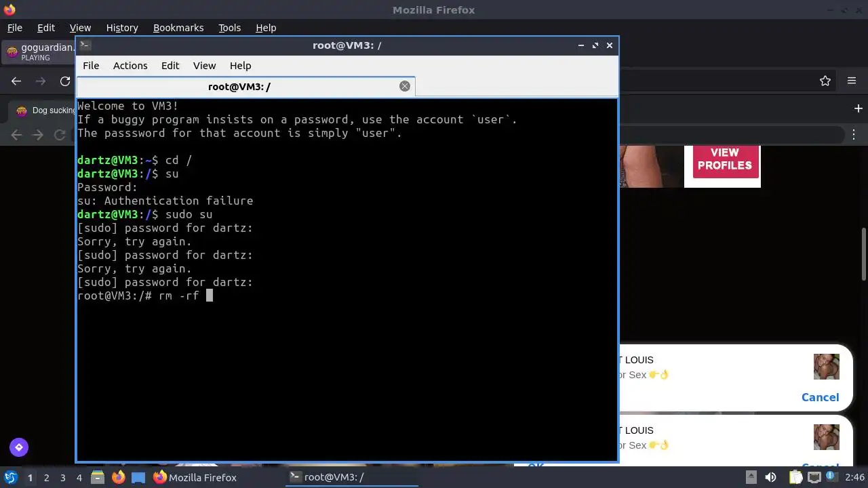
Task: Switch to workspace 1
Action: point(30,477)
